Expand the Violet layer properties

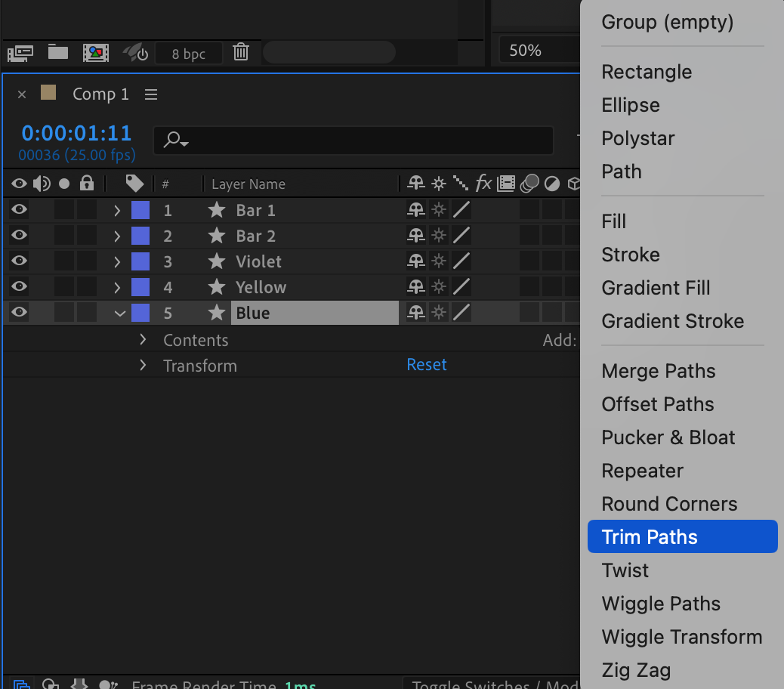117,261
